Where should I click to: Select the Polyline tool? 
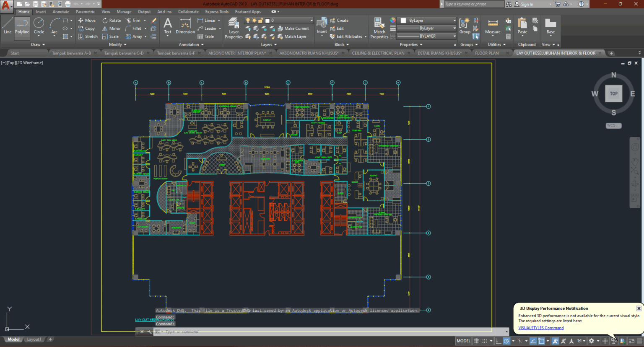pos(22,25)
